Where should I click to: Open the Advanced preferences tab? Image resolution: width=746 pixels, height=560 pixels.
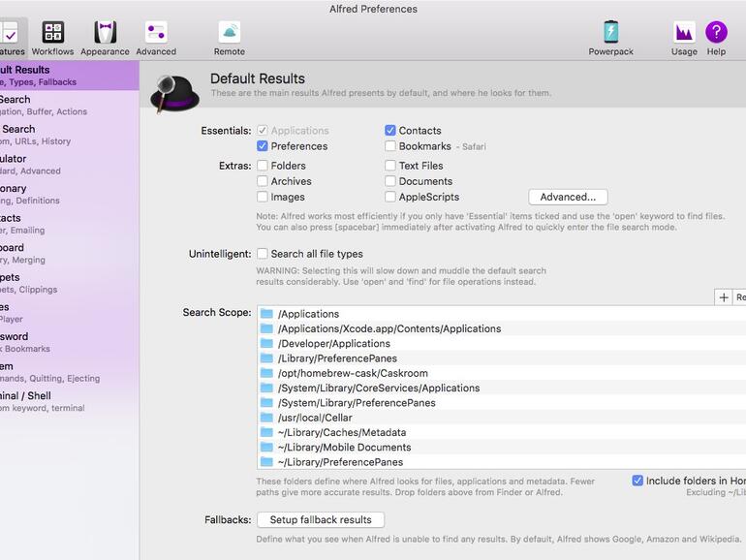[156, 38]
